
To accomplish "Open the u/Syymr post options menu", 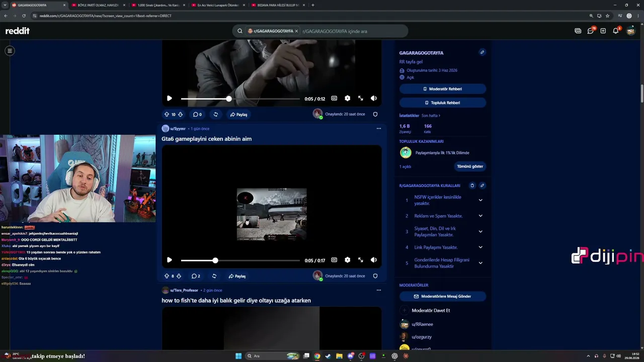I will tap(379, 128).
